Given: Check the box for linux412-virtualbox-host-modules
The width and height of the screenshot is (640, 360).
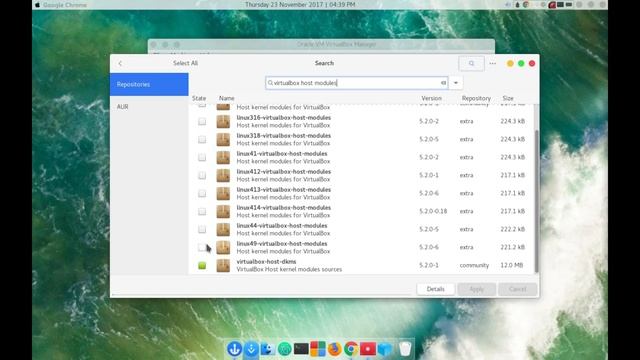Looking at the screenshot, I should pyautogui.click(x=202, y=176).
